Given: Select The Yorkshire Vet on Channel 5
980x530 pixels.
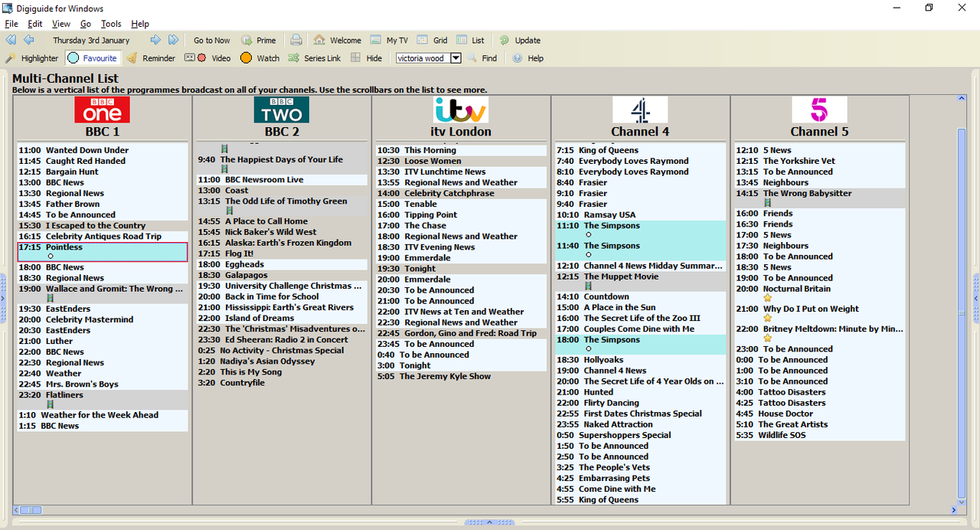Looking at the screenshot, I should (x=820, y=162).
